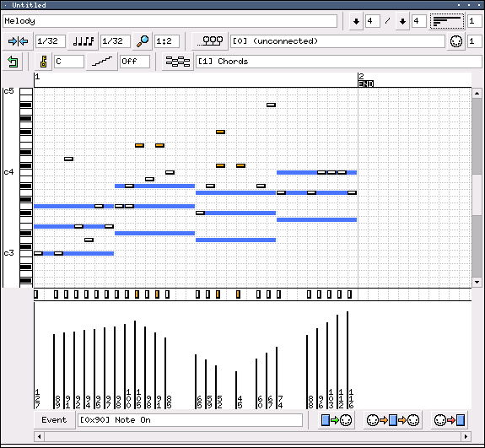Click the zoom magnifier icon

(x=143, y=41)
